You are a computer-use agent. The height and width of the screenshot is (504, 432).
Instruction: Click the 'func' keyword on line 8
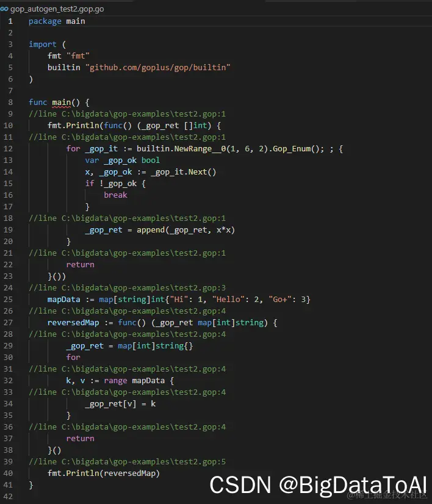[38, 103]
